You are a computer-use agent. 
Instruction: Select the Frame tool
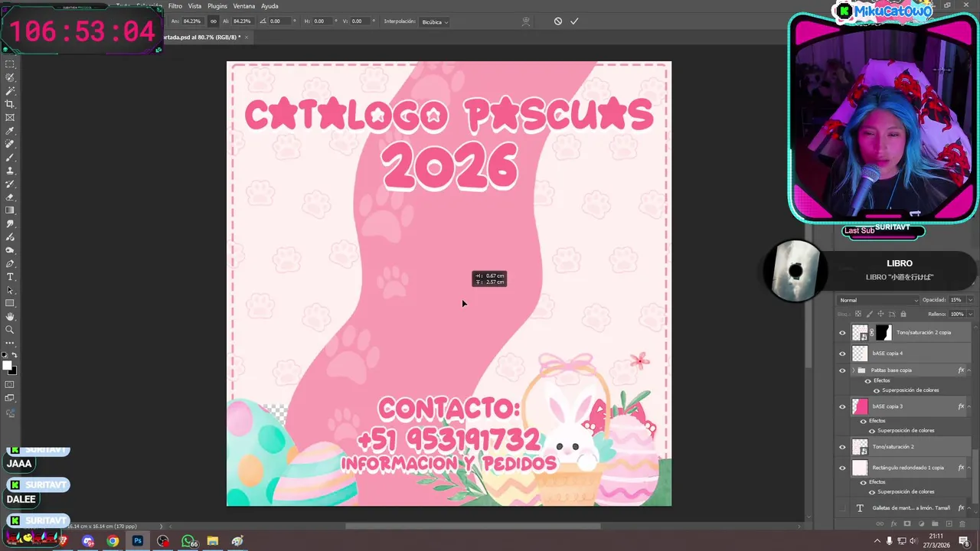pyautogui.click(x=10, y=118)
